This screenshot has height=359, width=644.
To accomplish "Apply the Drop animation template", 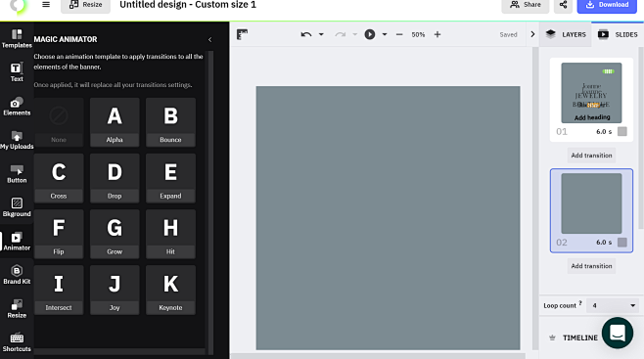I will pyautogui.click(x=115, y=178).
